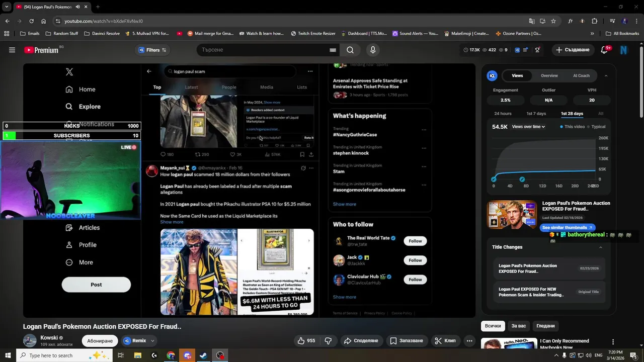644x362 pixels.
Task: Select the All time range
Action: point(601,114)
